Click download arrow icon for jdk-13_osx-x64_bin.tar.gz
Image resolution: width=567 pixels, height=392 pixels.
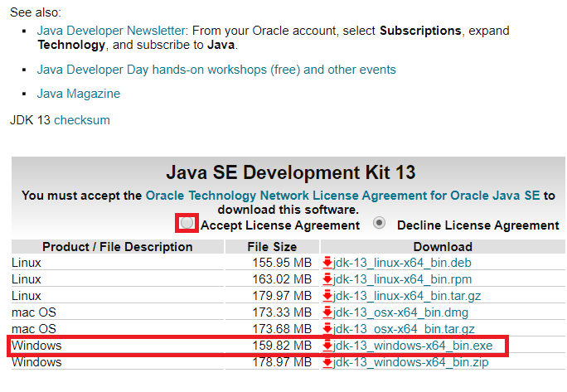coord(327,329)
